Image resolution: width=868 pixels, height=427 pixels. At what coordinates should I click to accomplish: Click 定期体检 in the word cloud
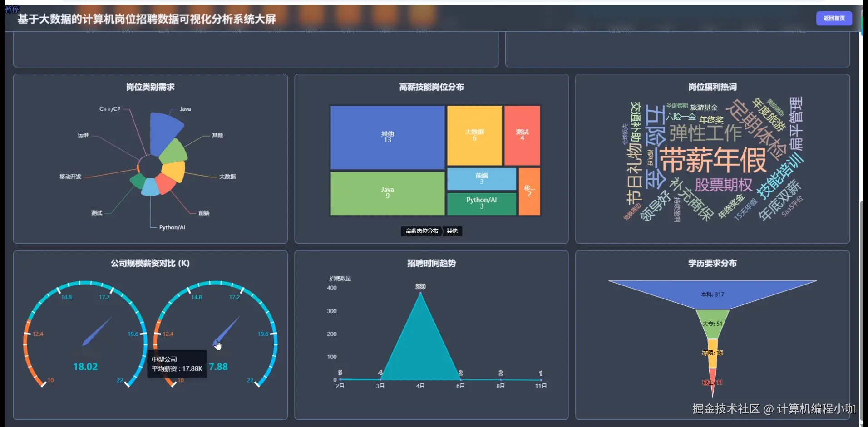tap(756, 129)
